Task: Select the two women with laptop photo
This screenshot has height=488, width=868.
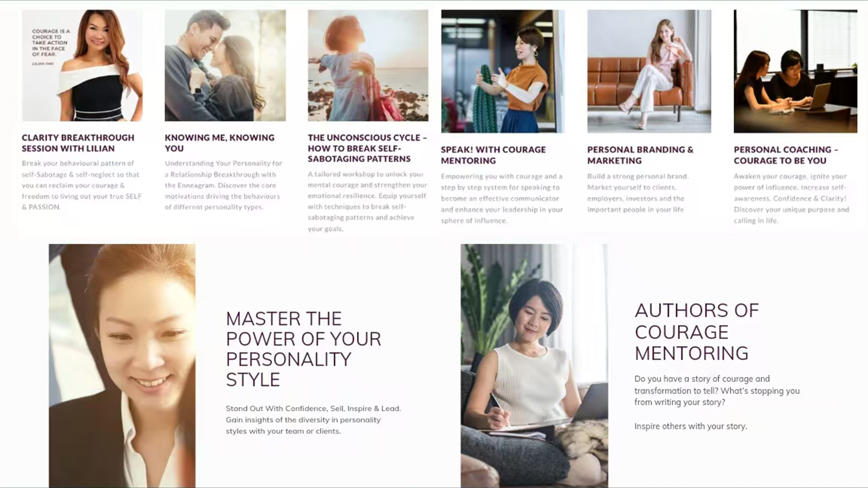Action: click(x=795, y=71)
